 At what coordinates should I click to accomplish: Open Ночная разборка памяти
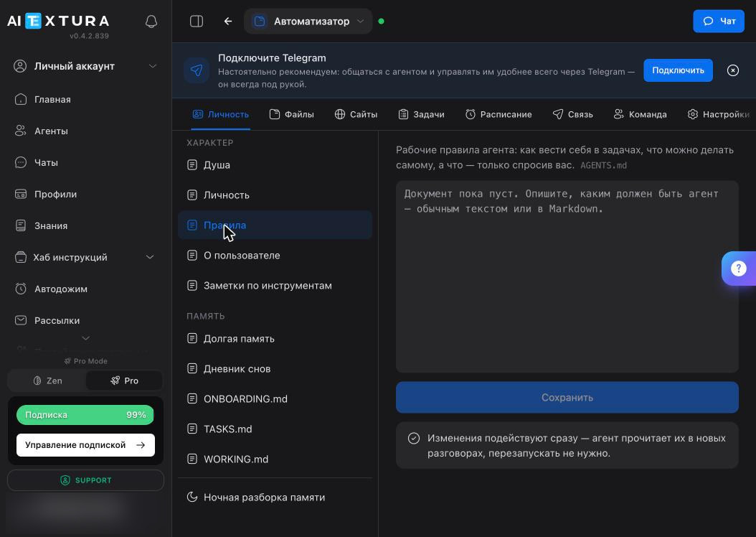point(275,497)
